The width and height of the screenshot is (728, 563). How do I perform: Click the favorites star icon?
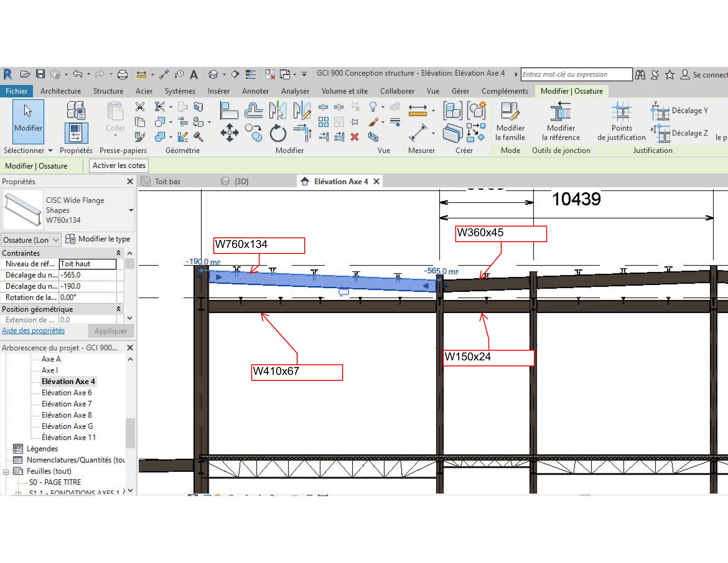coord(669,75)
